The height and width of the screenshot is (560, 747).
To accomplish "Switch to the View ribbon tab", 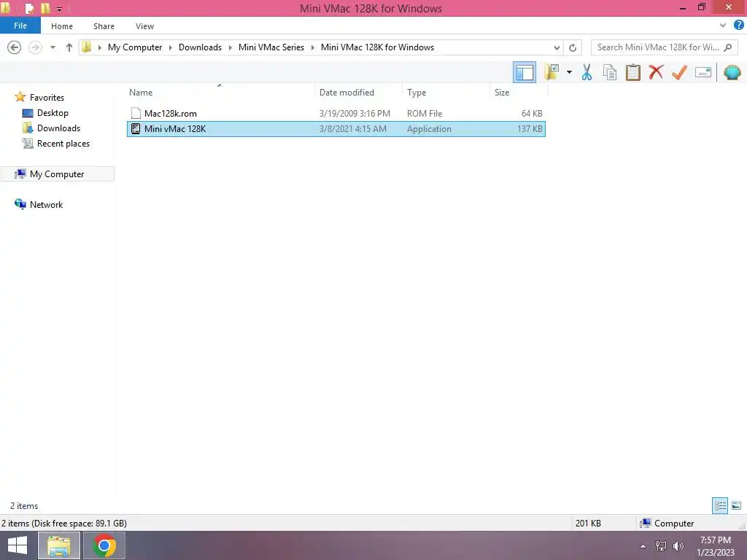I will click(x=144, y=26).
